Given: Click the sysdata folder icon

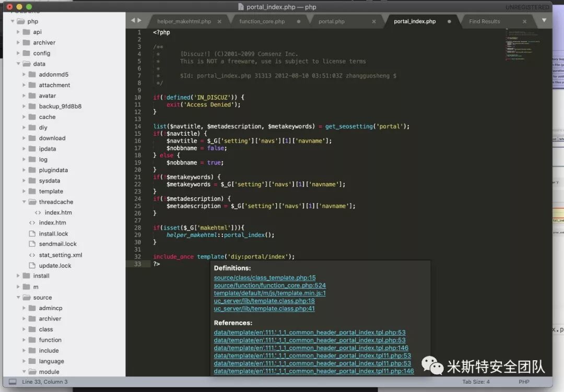Looking at the screenshot, I should click(x=32, y=181).
